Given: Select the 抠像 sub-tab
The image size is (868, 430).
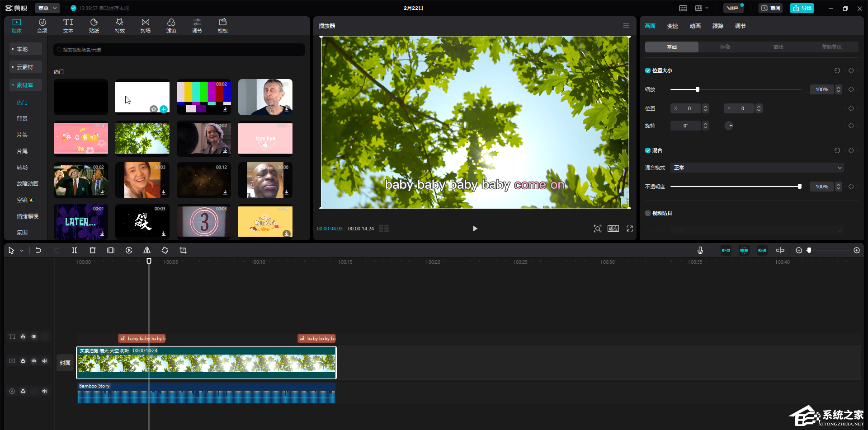Looking at the screenshot, I should click(725, 47).
